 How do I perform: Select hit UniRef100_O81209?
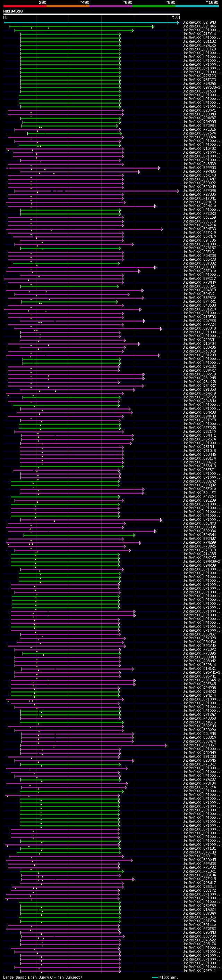pos(199,355)
